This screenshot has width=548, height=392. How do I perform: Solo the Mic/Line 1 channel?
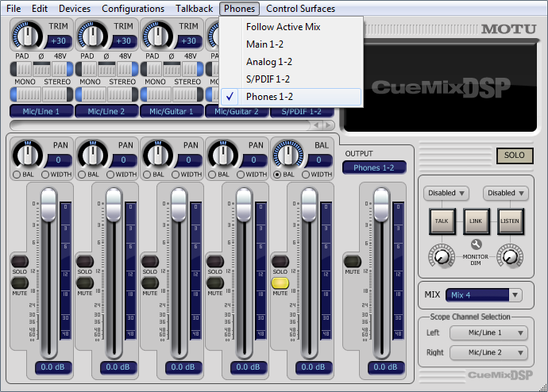(20, 261)
